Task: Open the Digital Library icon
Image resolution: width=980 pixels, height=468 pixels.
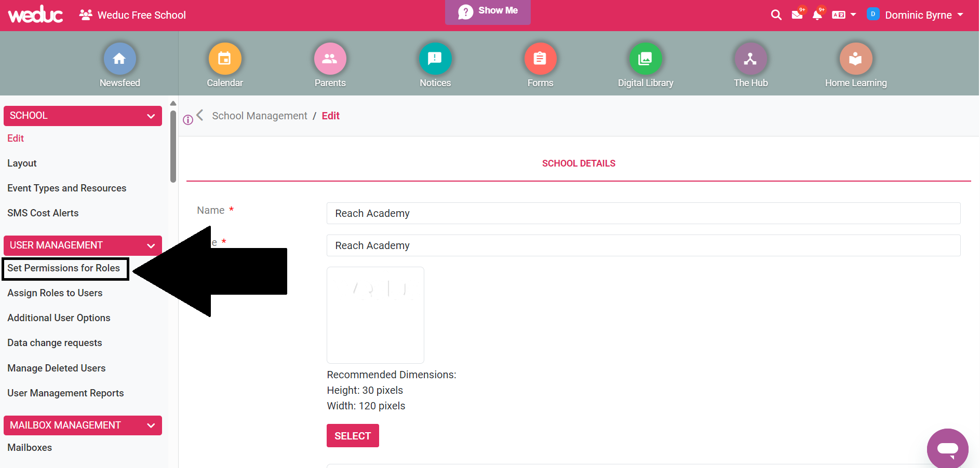Action: (645, 59)
